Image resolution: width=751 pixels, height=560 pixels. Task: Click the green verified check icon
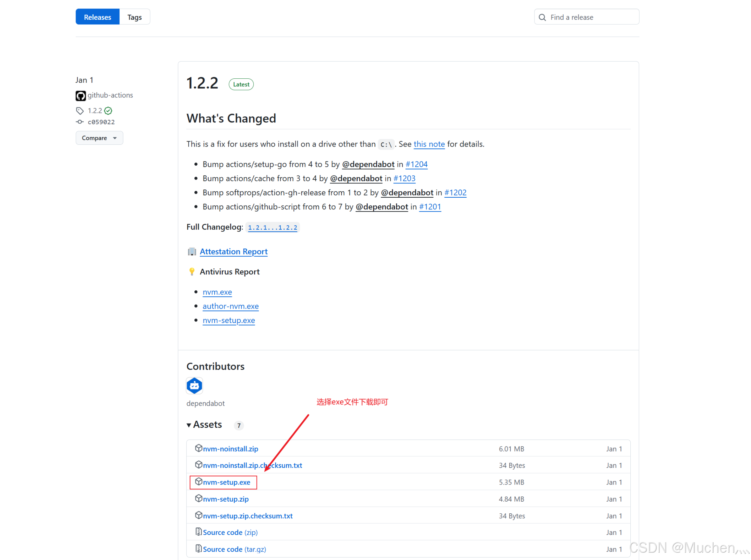point(108,110)
